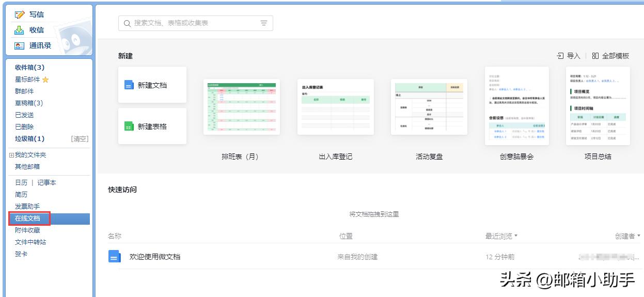Open 附件收藏 in the sidebar
This screenshot has width=644, height=297.
pos(27,230)
